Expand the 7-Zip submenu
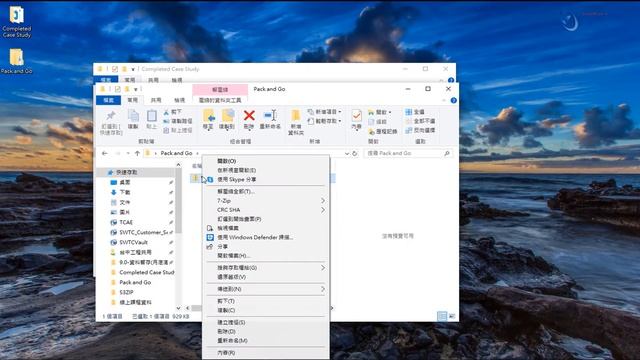 [266, 201]
